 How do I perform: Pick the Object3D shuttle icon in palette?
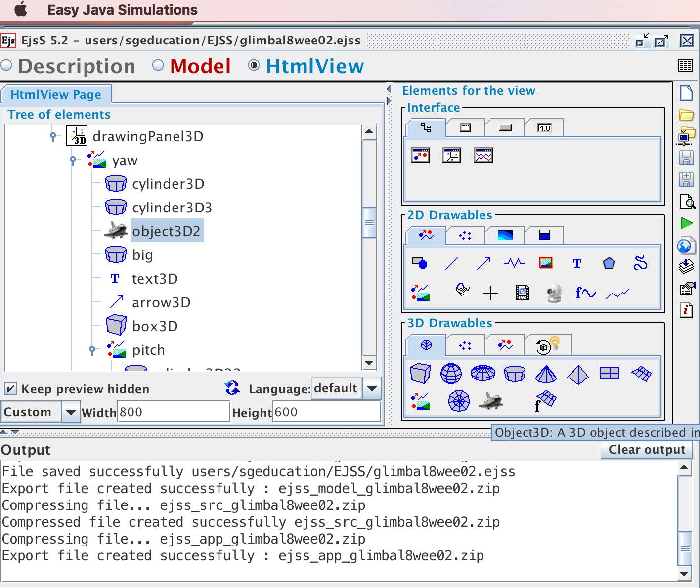(x=491, y=401)
